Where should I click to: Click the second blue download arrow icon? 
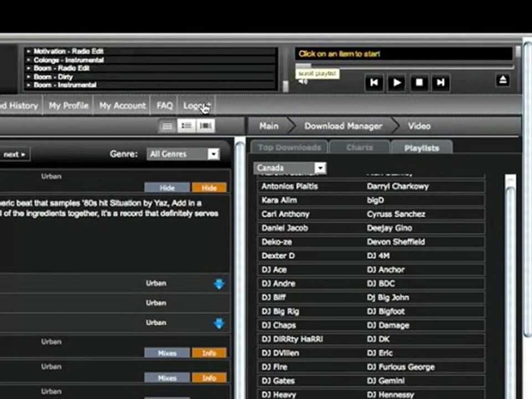[x=219, y=323]
